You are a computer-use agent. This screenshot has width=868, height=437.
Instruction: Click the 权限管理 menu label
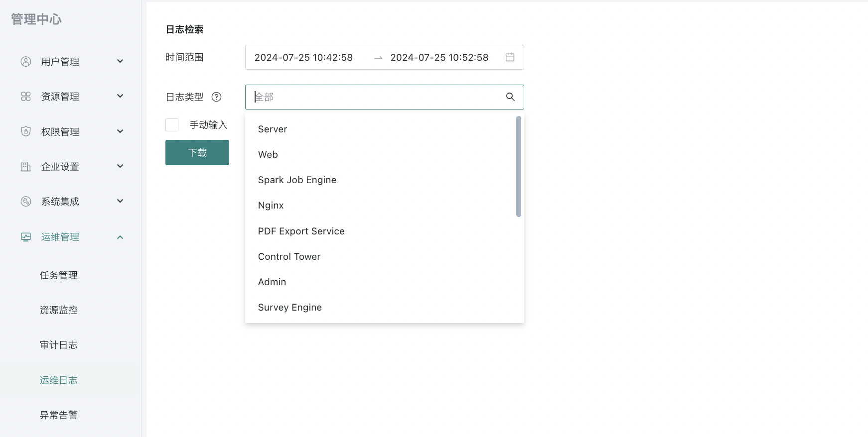[60, 132]
